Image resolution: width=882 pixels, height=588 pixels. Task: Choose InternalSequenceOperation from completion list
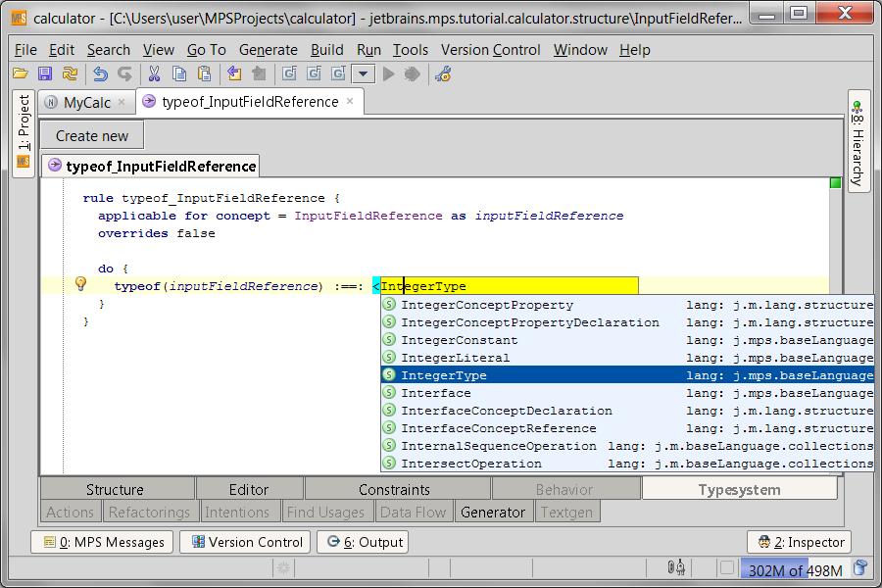pyautogui.click(x=627, y=446)
